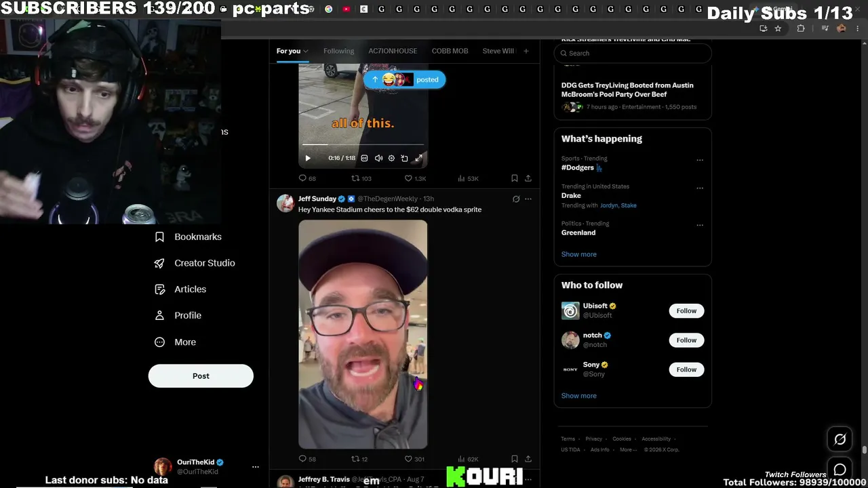Open the Chrome profile avatar

(842, 28)
